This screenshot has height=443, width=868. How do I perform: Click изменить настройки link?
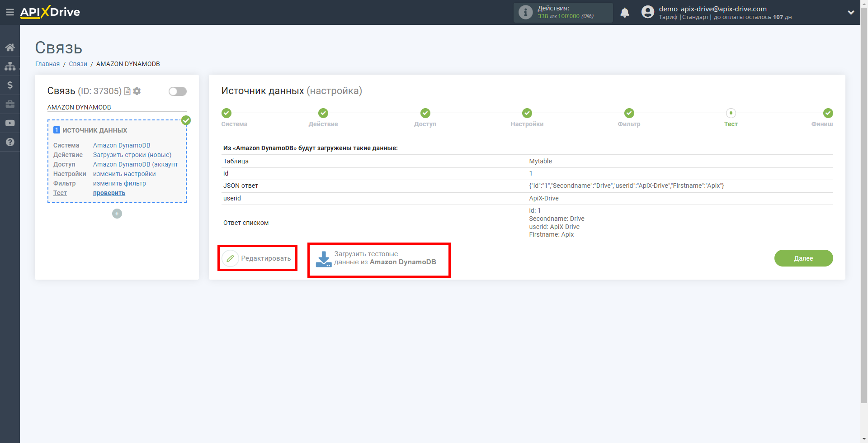(x=124, y=174)
